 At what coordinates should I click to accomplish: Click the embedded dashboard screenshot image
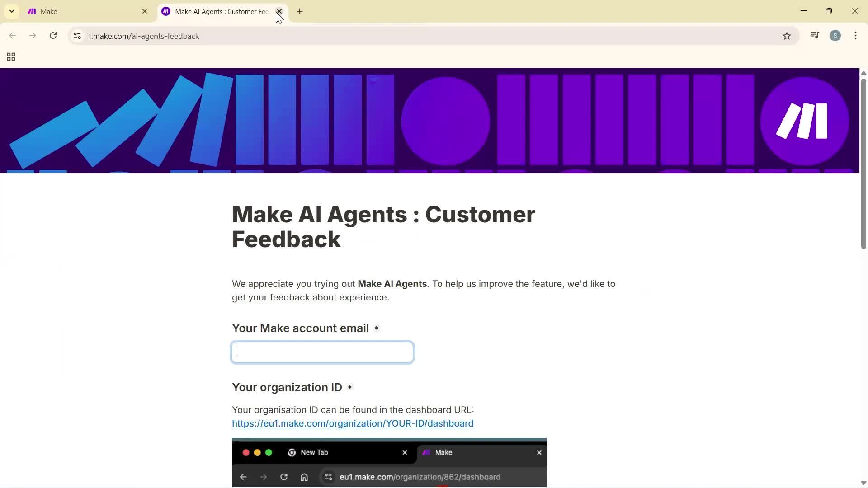tap(389, 463)
